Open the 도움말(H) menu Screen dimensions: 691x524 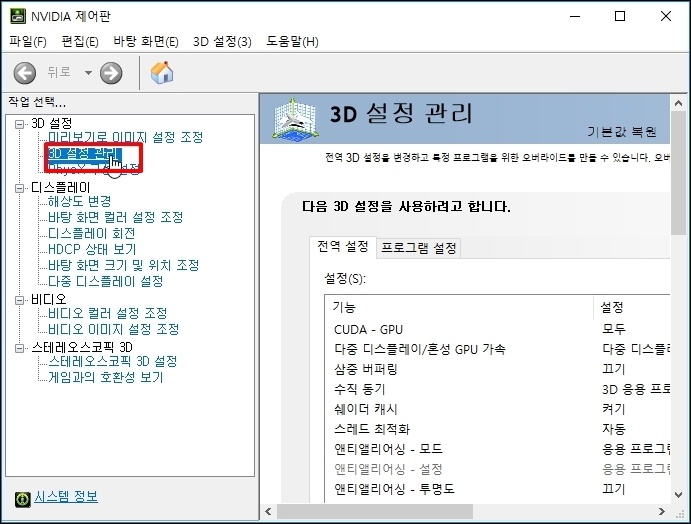[292, 41]
